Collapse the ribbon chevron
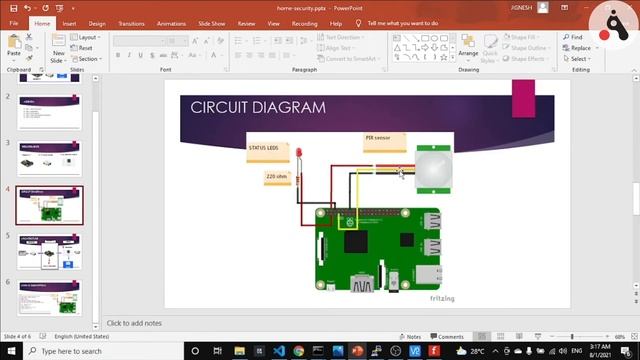Viewport: 640px width, 360px height. [634, 70]
